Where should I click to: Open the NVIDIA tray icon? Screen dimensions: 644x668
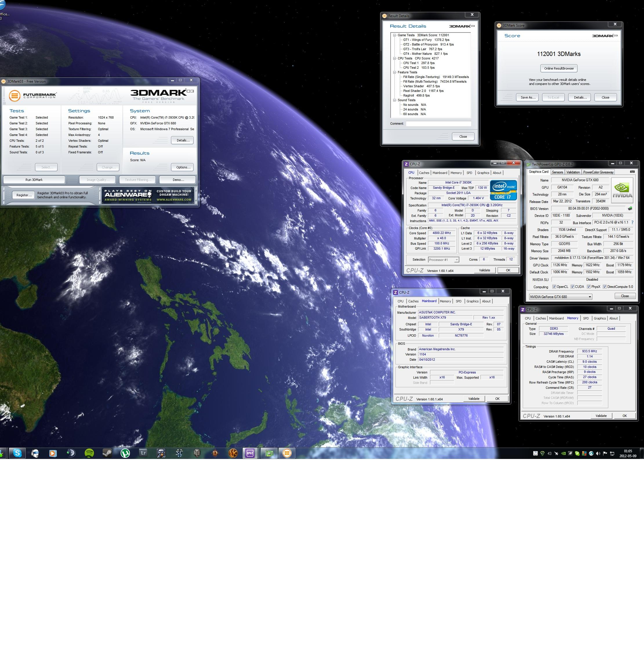tap(564, 453)
